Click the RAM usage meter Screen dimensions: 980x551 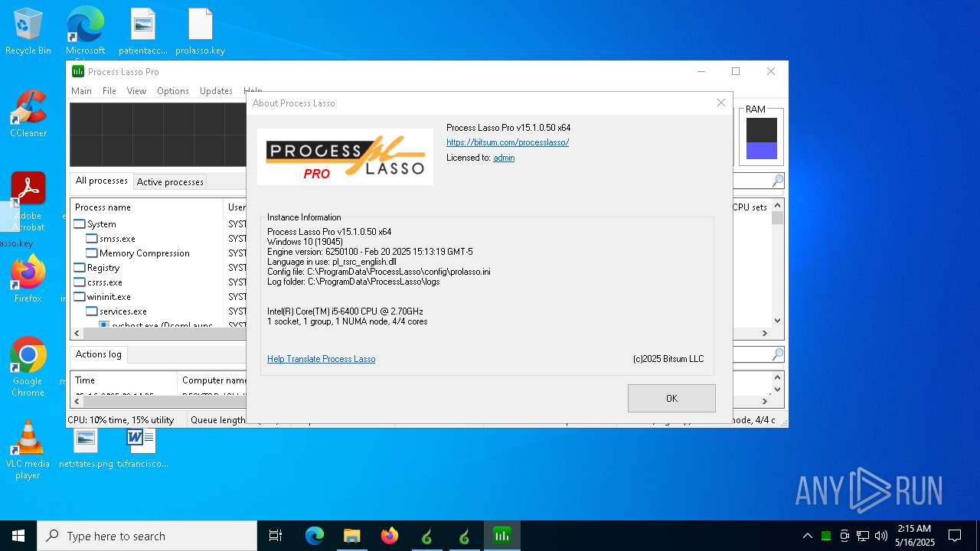[761, 139]
